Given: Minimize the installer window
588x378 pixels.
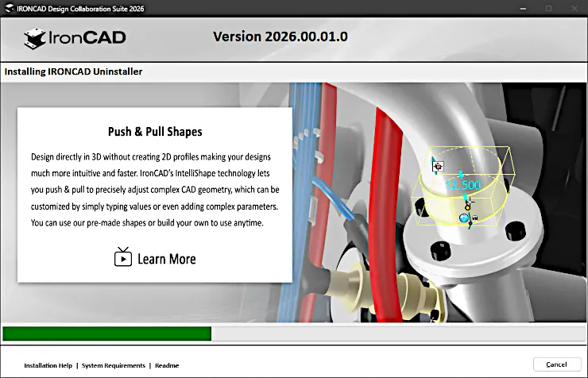Looking at the screenshot, I should [523, 8].
